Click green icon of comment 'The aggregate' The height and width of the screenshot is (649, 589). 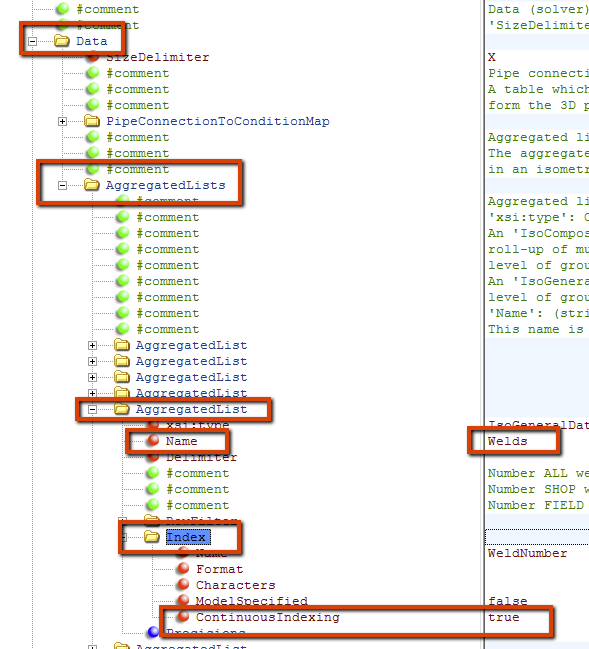[93, 153]
